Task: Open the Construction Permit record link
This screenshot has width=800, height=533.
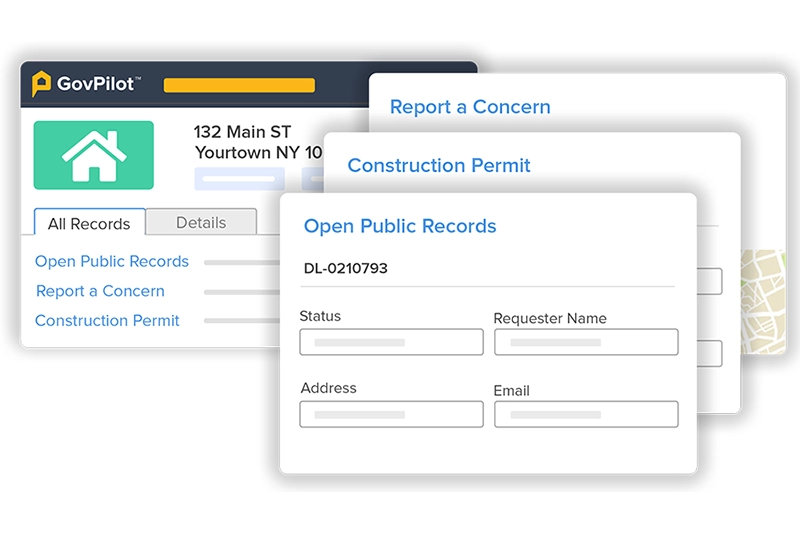Action: [x=107, y=320]
